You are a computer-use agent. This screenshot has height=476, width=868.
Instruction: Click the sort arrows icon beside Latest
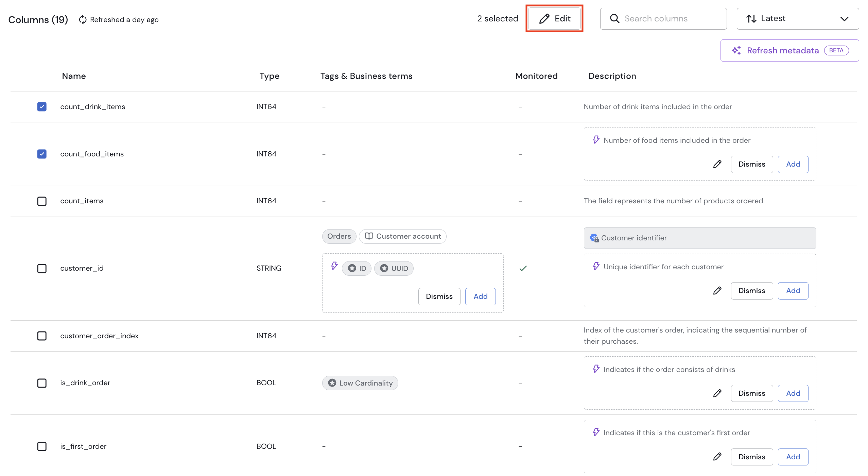click(x=751, y=19)
